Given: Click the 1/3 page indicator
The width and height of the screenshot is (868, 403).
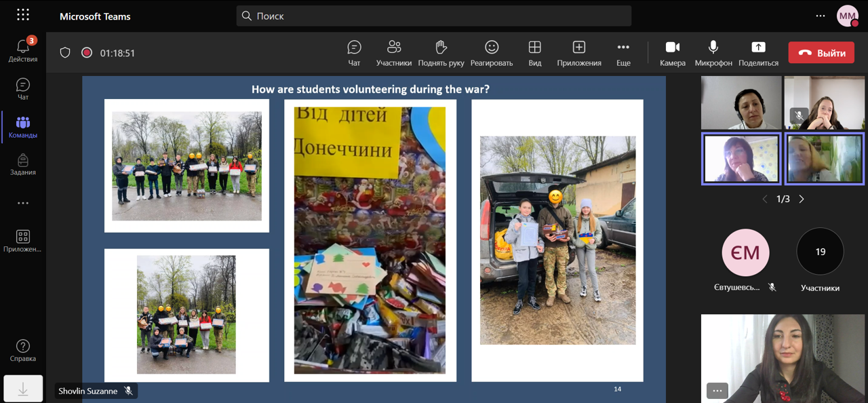Looking at the screenshot, I should (x=783, y=199).
